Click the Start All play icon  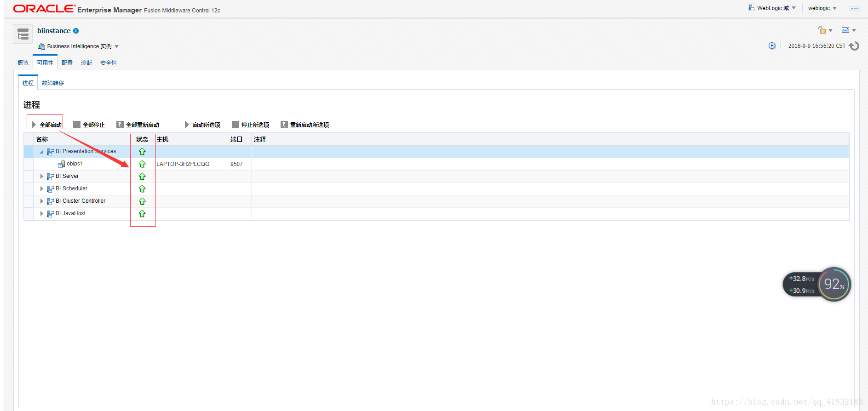pos(34,125)
